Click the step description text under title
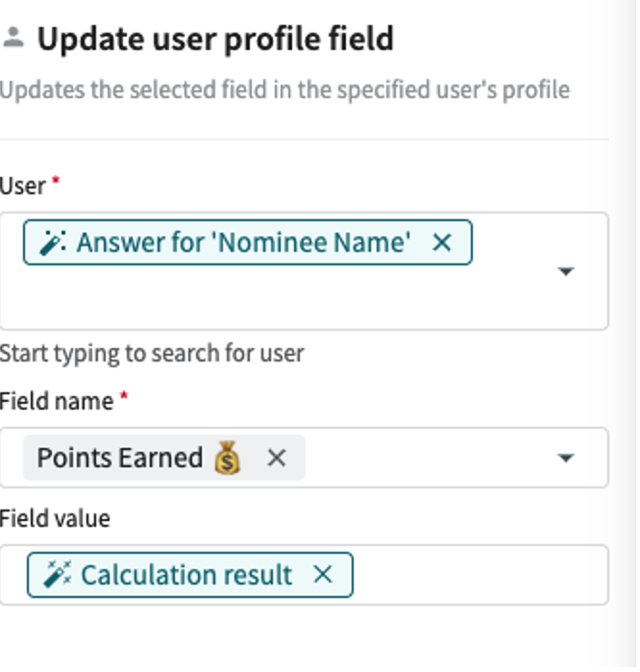The height and width of the screenshot is (672, 640). tap(284, 90)
